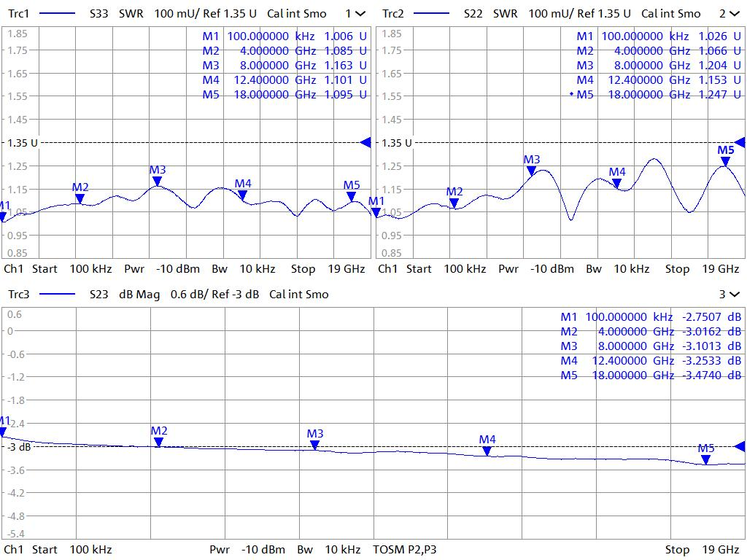Select marker M2 triangle on the S23 trace
Screen dimensions: 747x560
[158, 442]
